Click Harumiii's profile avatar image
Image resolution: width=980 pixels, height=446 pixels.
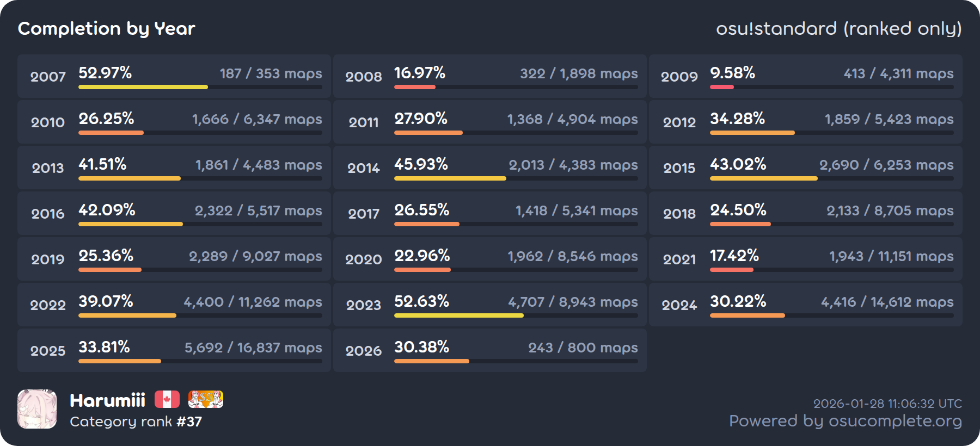[37, 409]
